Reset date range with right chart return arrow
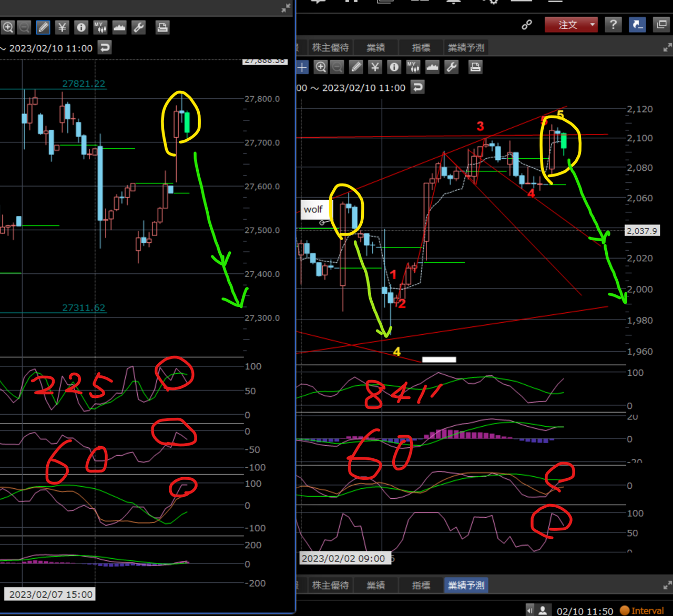This screenshot has width=673, height=616. pos(418,87)
